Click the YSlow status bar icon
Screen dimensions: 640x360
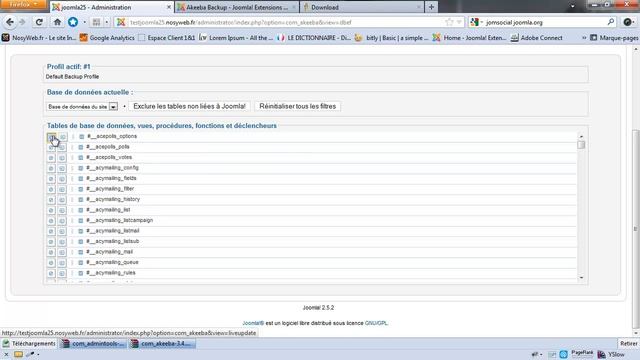[x=611, y=355]
